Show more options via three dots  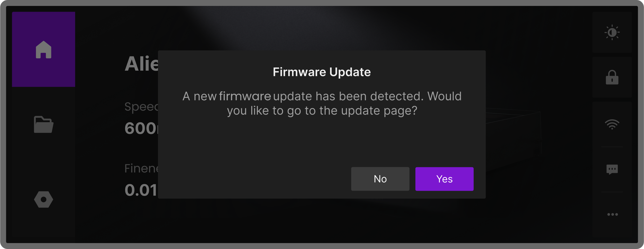pos(612,215)
